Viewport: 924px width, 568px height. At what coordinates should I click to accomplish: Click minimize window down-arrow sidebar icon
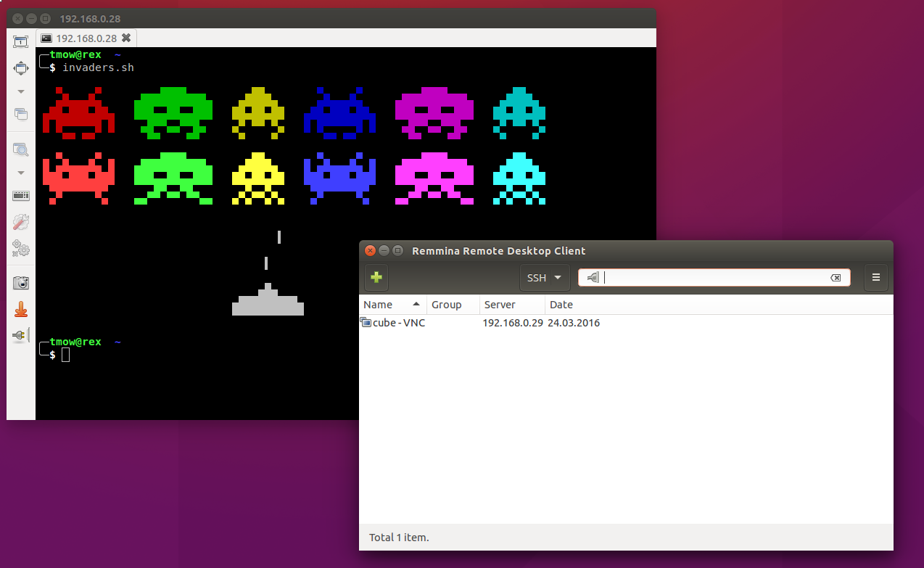pyautogui.click(x=21, y=309)
